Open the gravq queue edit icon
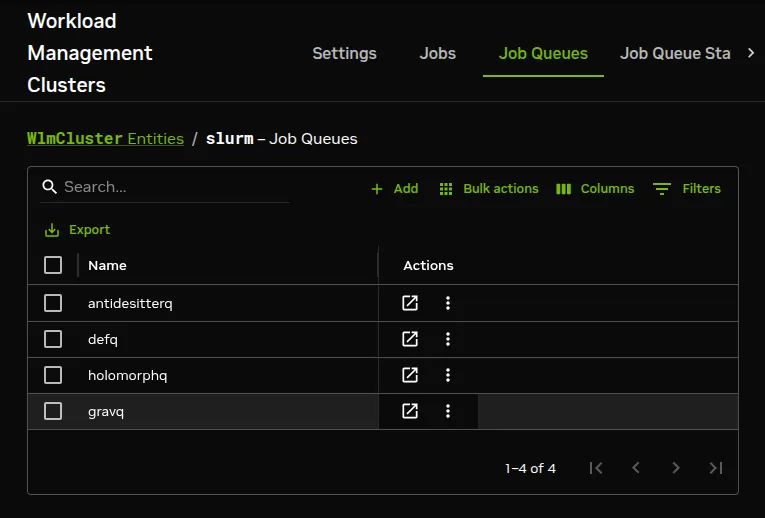The image size is (765, 518). coord(410,411)
